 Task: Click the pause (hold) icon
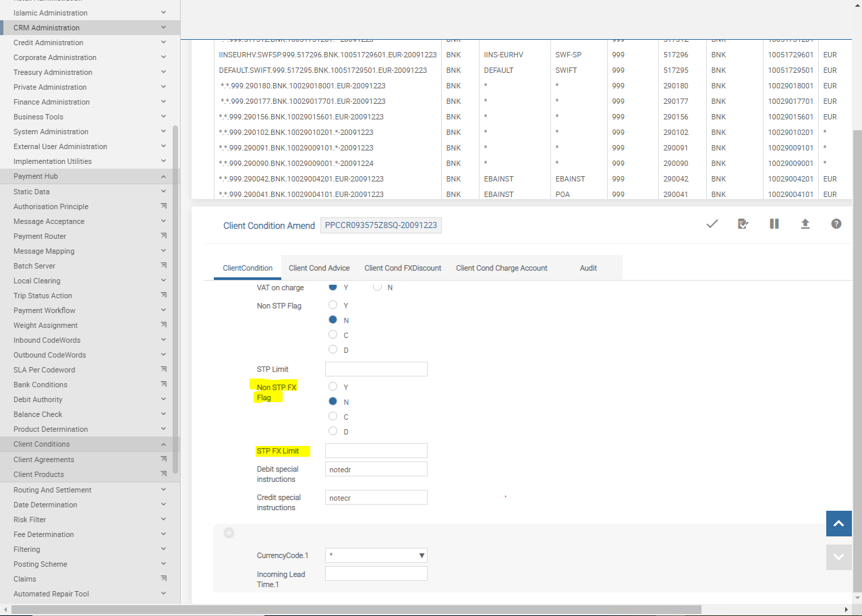[774, 224]
